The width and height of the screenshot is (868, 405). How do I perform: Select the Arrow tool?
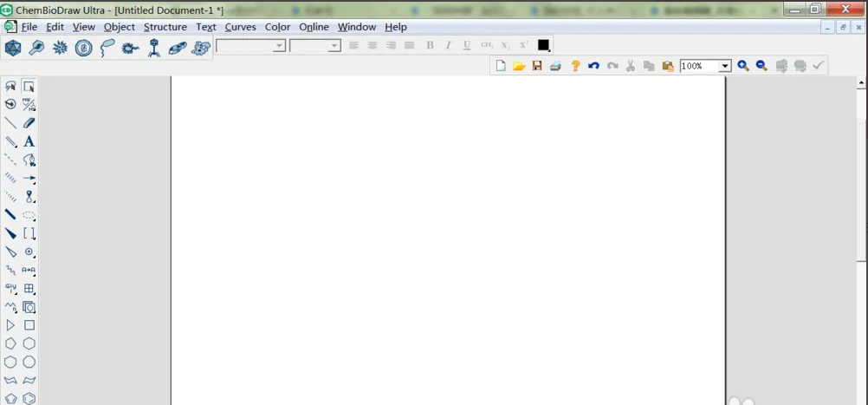(x=29, y=179)
